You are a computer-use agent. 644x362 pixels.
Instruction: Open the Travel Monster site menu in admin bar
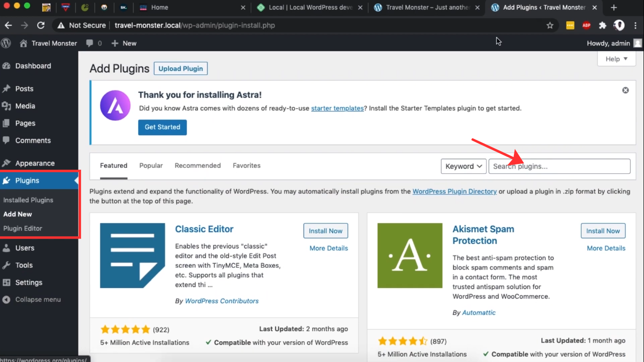[49, 43]
